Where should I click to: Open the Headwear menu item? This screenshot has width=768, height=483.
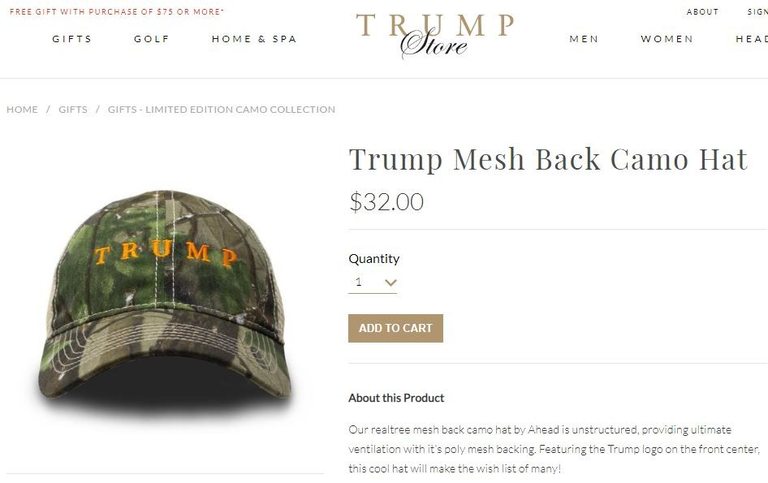(x=751, y=39)
